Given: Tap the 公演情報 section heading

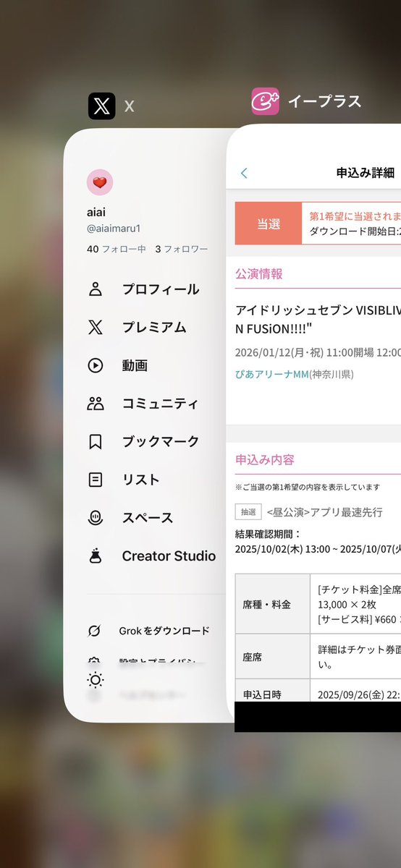Looking at the screenshot, I should [259, 274].
